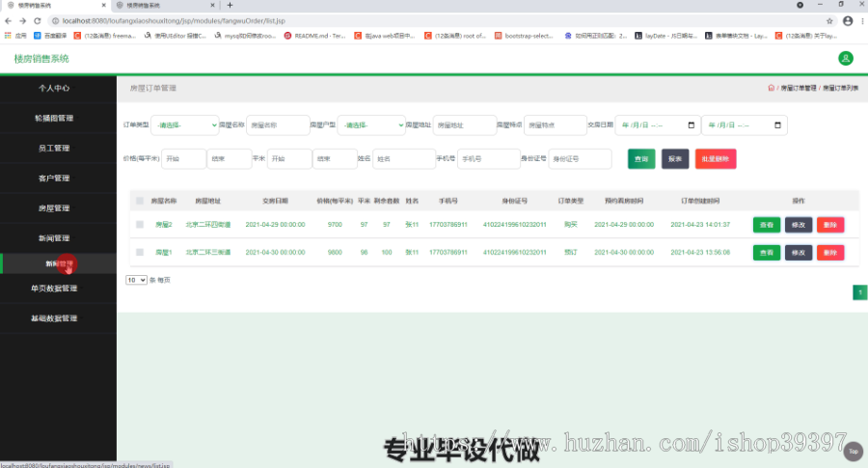Open 员工管理 in the sidebar
Screen dimensions: 868x468
[54, 148]
